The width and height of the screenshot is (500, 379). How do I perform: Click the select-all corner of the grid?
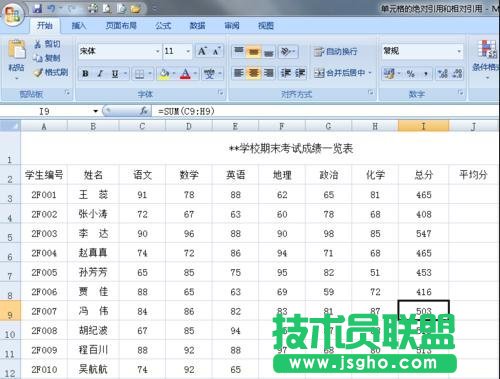click(10, 126)
